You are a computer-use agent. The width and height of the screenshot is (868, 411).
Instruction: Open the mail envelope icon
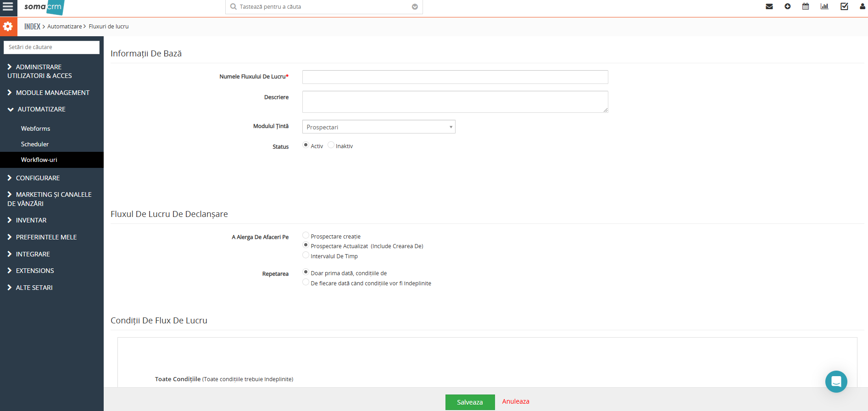click(x=769, y=6)
